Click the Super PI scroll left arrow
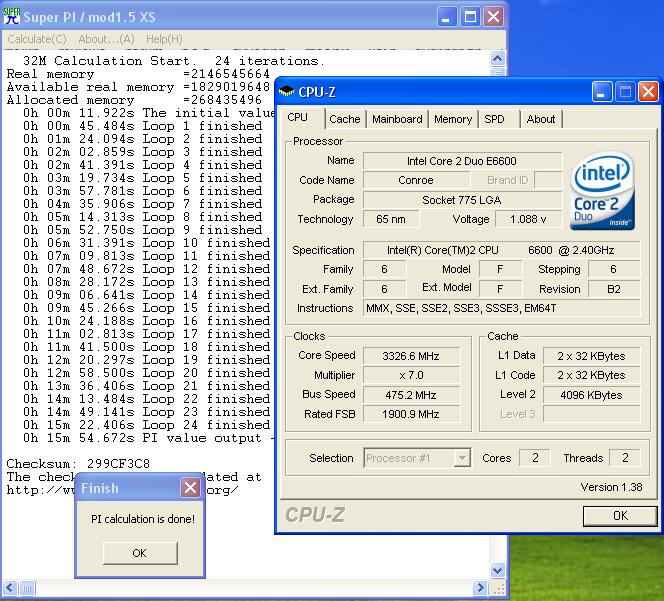Image resolution: width=664 pixels, height=601 pixels. (10, 587)
